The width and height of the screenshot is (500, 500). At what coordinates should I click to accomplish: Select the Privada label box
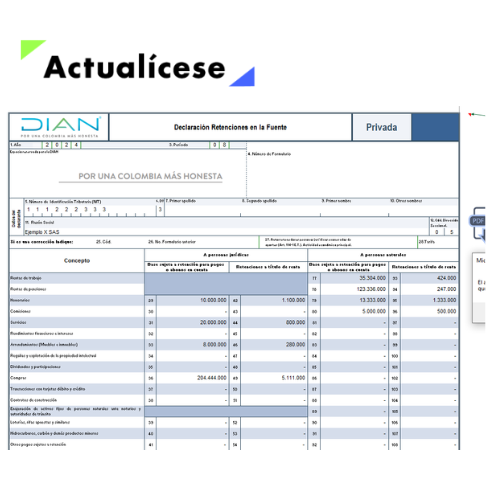tap(382, 127)
